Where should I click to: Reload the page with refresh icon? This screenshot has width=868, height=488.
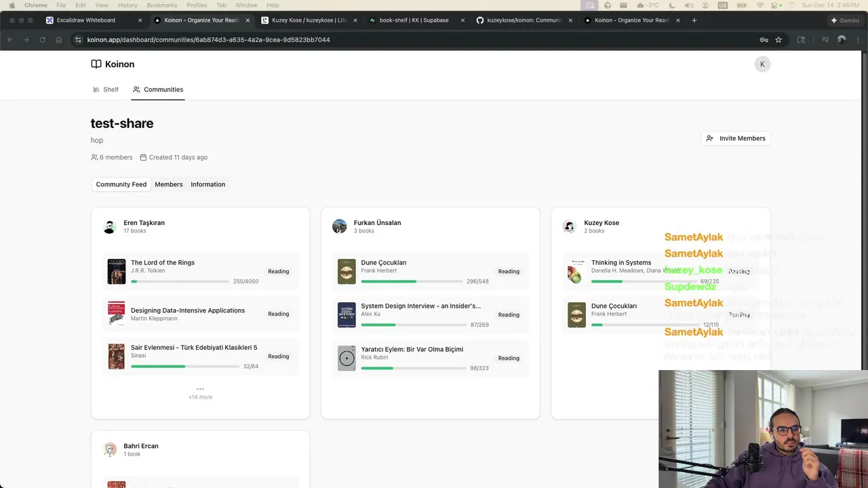point(43,40)
